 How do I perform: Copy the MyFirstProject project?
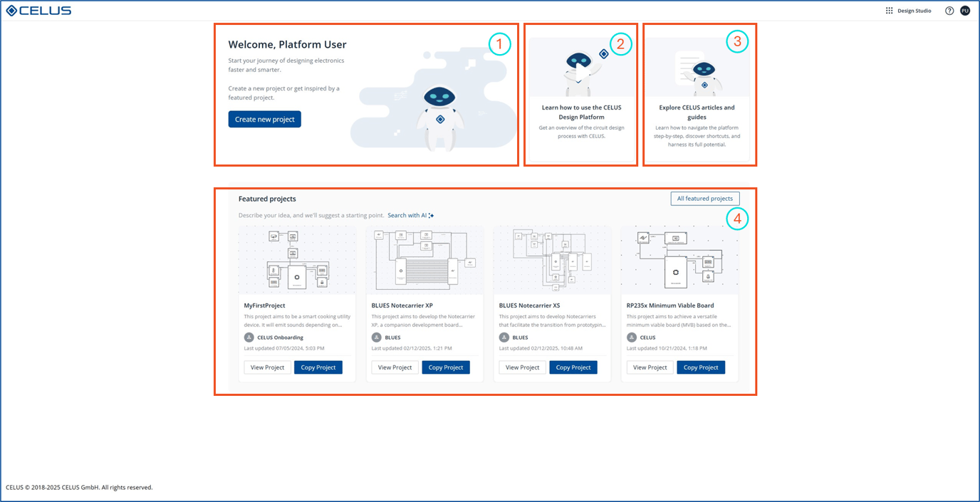click(x=318, y=367)
